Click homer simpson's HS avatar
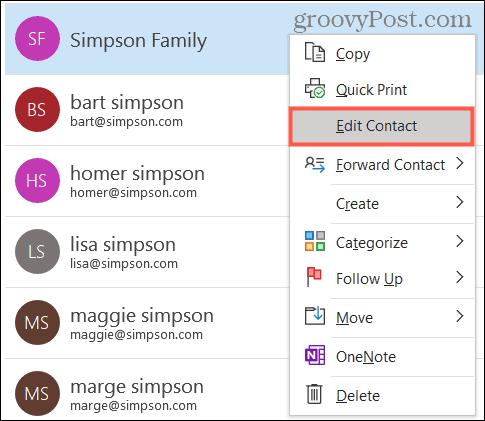Screen dimensions: 485x421 pyautogui.click(x=37, y=180)
